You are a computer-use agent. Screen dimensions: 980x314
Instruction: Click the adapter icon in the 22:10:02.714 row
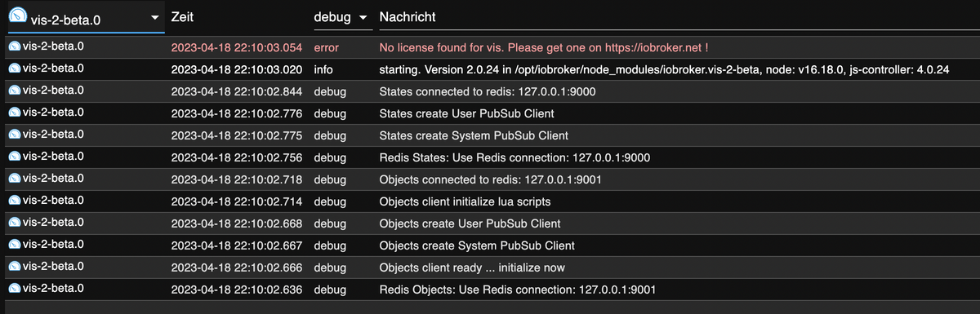[14, 201]
